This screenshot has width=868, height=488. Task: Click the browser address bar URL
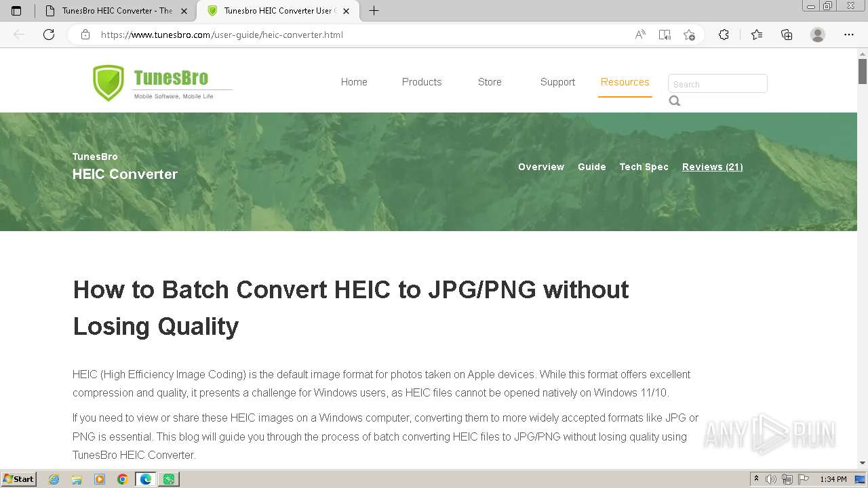coord(222,35)
